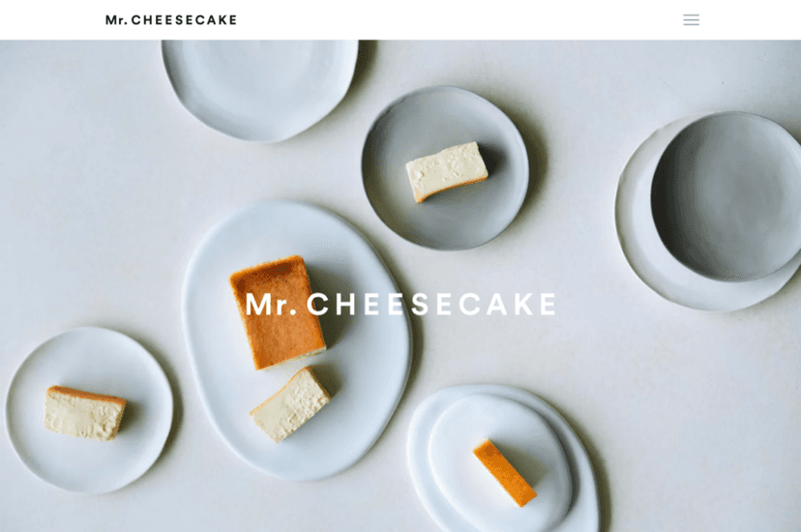Click the Mr. text in the hero title
The image size is (801, 532).
pyautogui.click(x=271, y=304)
